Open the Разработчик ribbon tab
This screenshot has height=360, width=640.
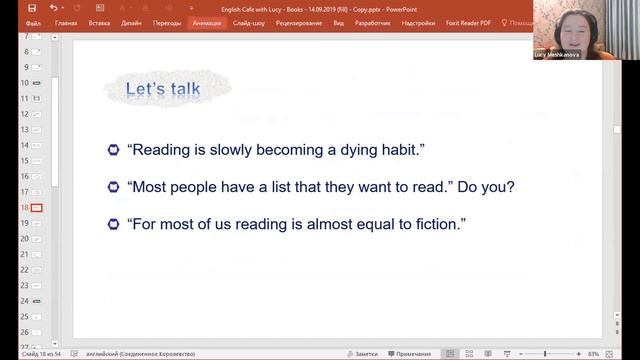[x=372, y=23]
